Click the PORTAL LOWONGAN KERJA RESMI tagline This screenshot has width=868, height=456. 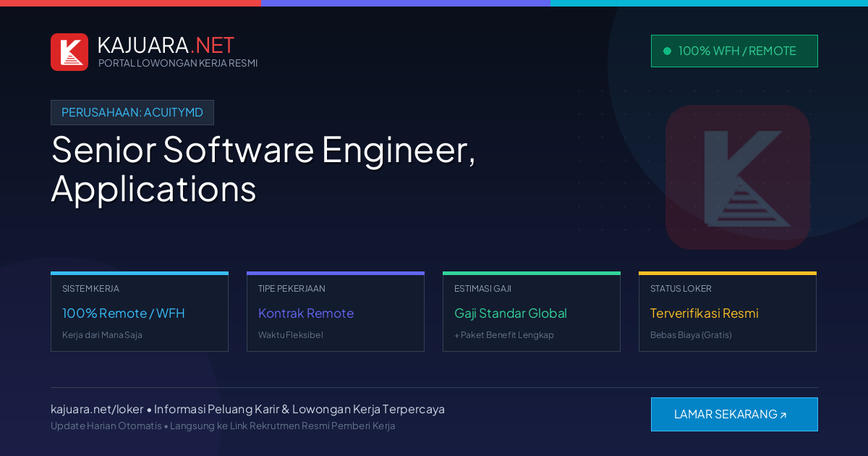point(178,63)
